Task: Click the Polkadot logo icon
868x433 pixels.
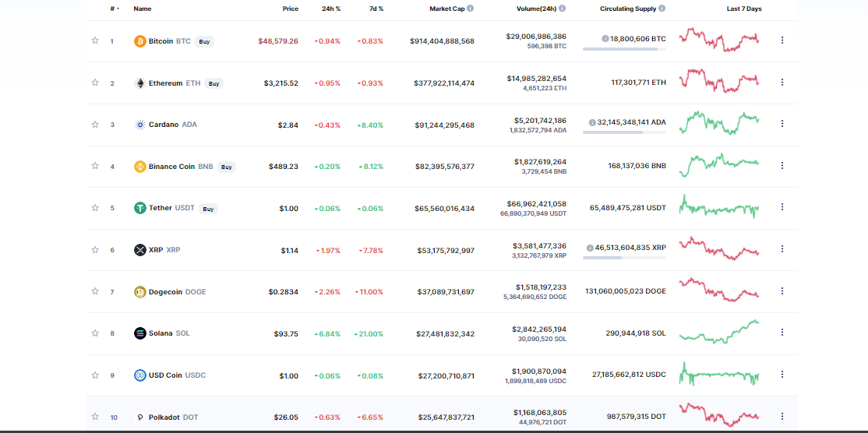Action: coord(140,417)
